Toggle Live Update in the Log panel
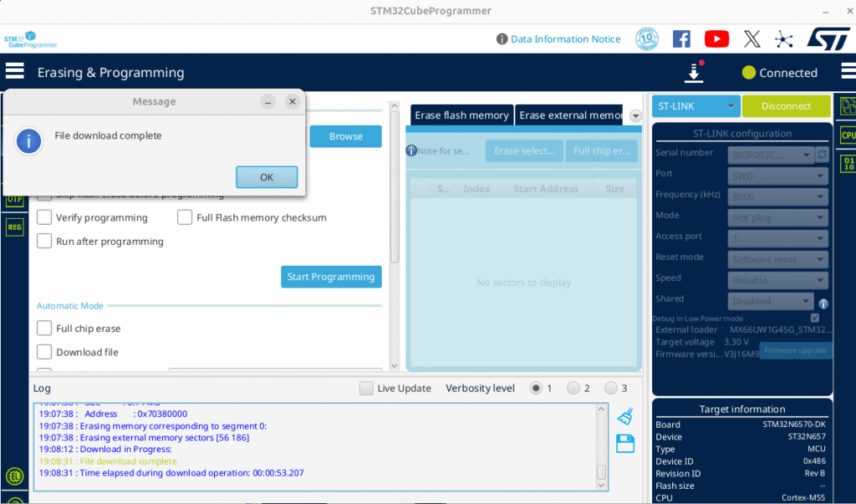The height and width of the screenshot is (504, 856). point(366,388)
